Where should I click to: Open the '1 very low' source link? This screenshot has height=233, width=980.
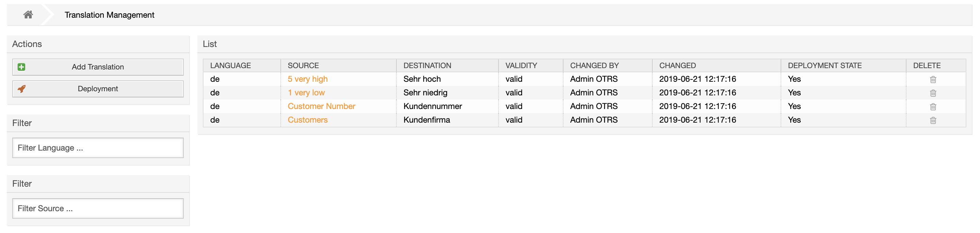[306, 93]
